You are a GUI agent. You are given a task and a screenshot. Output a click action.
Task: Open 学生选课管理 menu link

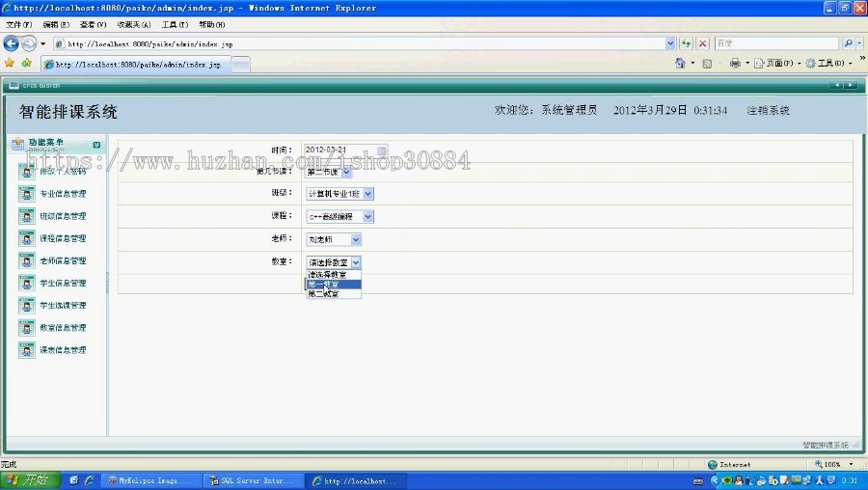pos(63,305)
